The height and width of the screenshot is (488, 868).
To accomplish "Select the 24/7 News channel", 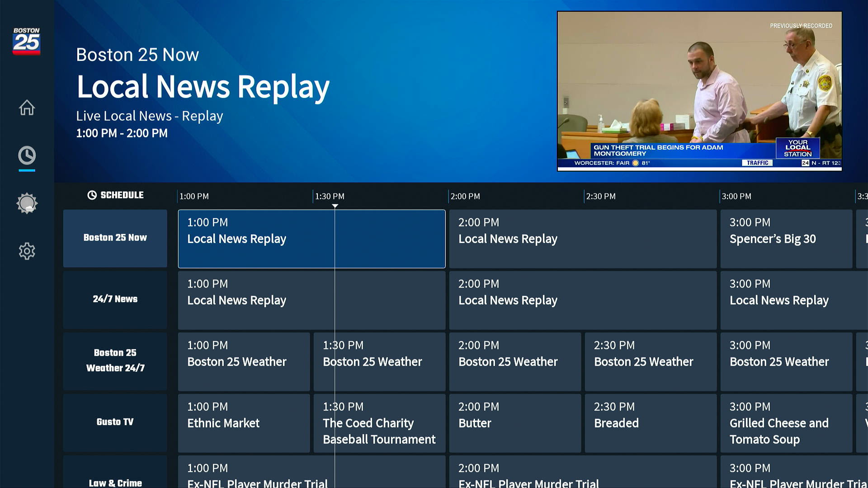I will pyautogui.click(x=115, y=300).
